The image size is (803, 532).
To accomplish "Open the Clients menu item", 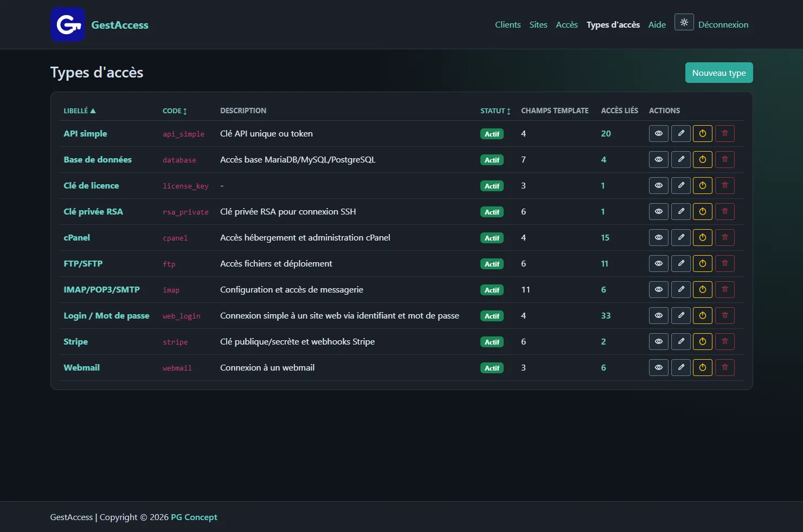I will click(508, 24).
